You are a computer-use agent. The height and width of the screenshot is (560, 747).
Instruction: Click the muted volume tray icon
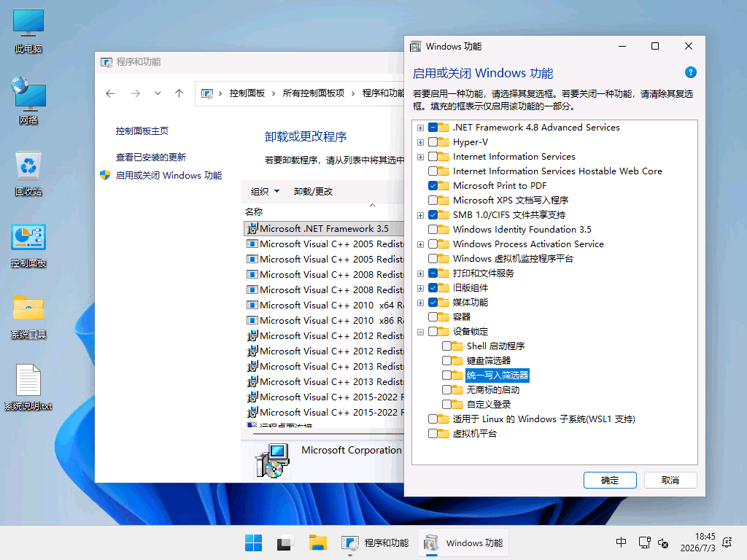coord(663,542)
